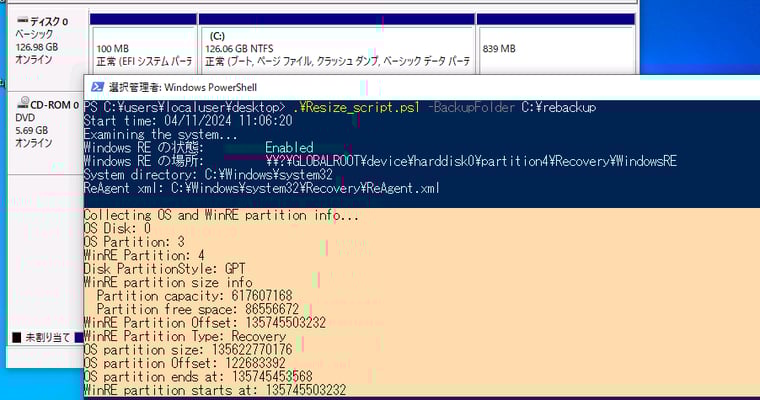
Task: Click the System directory line
Action: click(208, 175)
